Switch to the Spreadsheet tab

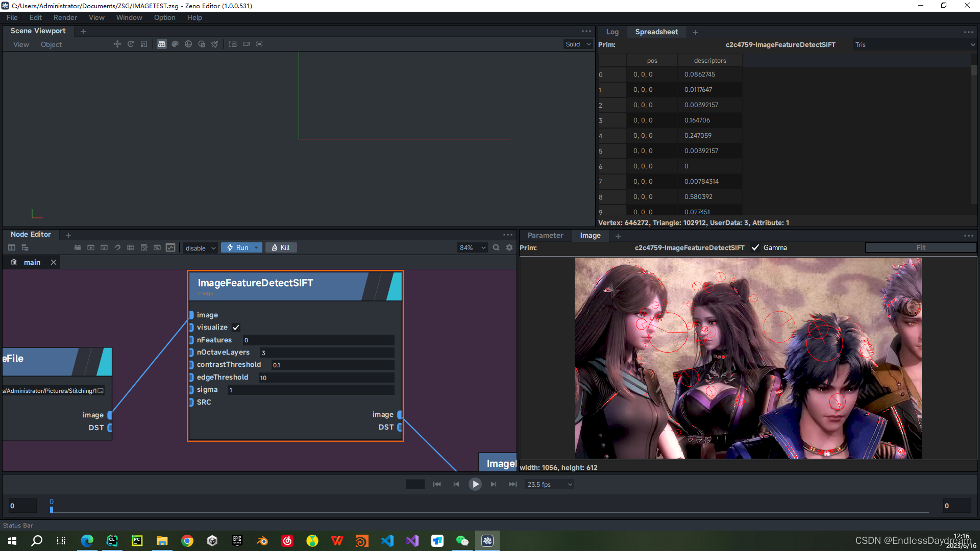pos(656,32)
